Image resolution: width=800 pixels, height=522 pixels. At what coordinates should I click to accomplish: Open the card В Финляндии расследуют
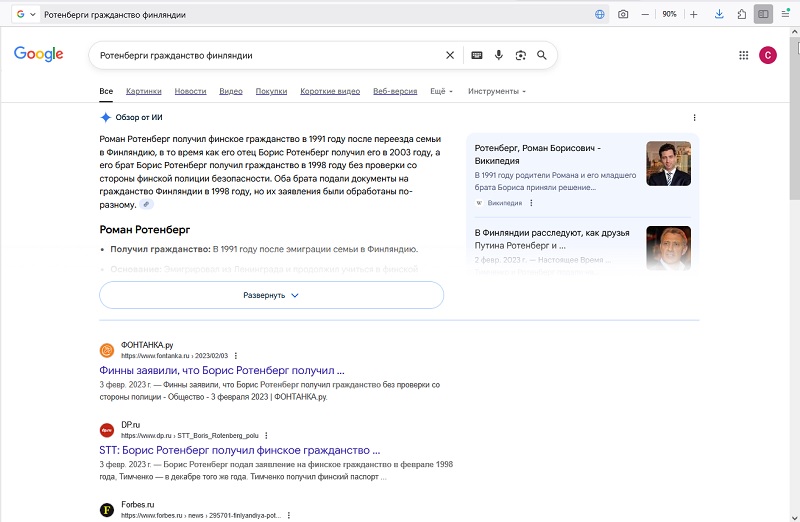(552, 239)
